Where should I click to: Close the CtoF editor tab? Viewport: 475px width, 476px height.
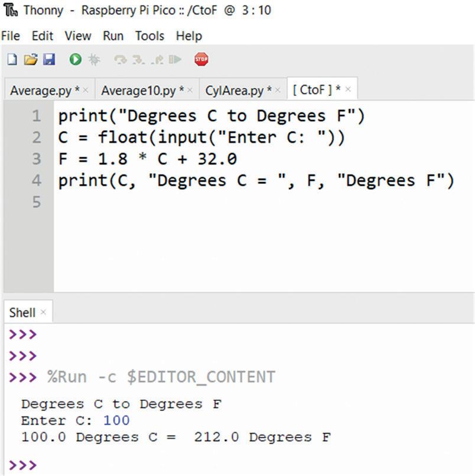348,89
